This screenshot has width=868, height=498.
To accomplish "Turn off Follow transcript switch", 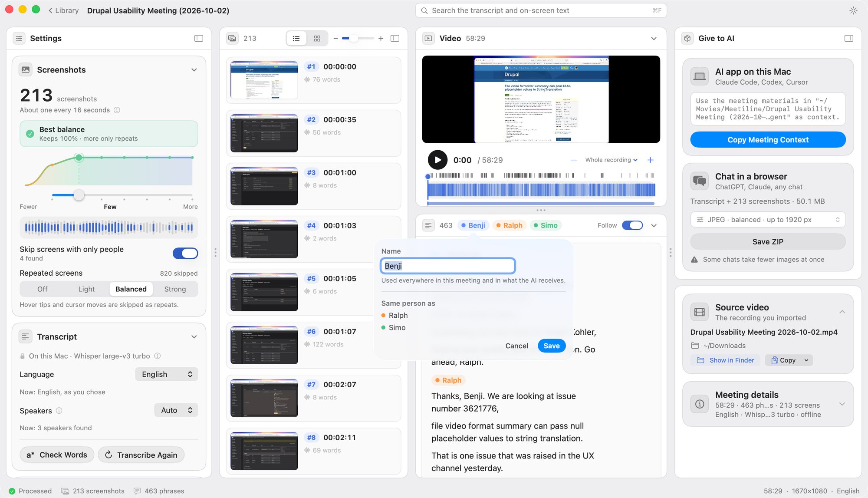I will click(632, 225).
